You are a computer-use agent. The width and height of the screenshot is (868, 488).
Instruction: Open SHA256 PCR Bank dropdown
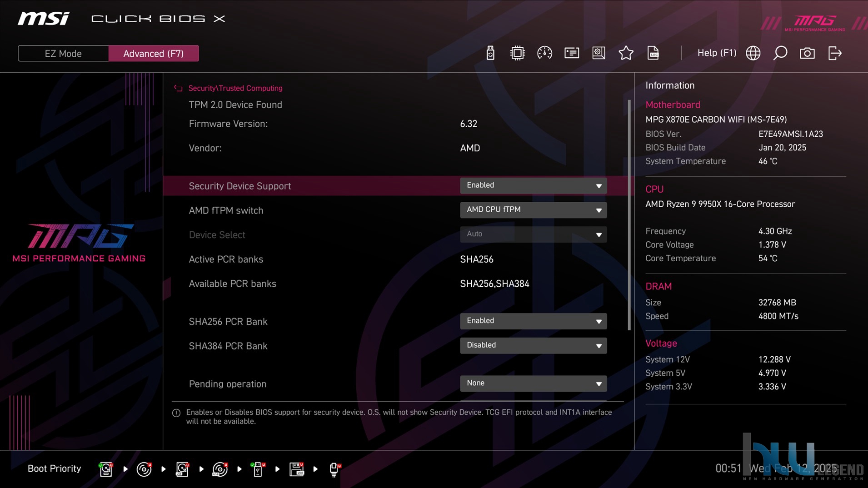tap(533, 321)
